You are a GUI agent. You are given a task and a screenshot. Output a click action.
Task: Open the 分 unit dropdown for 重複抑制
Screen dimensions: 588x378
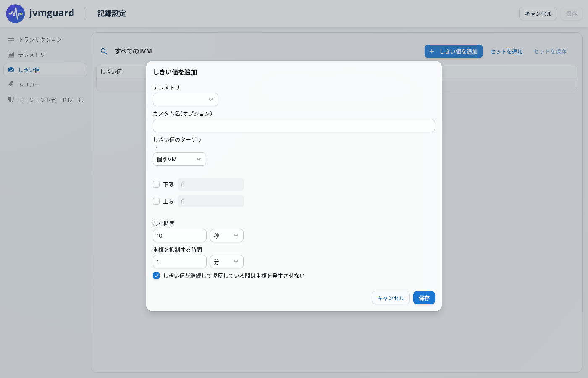click(227, 262)
